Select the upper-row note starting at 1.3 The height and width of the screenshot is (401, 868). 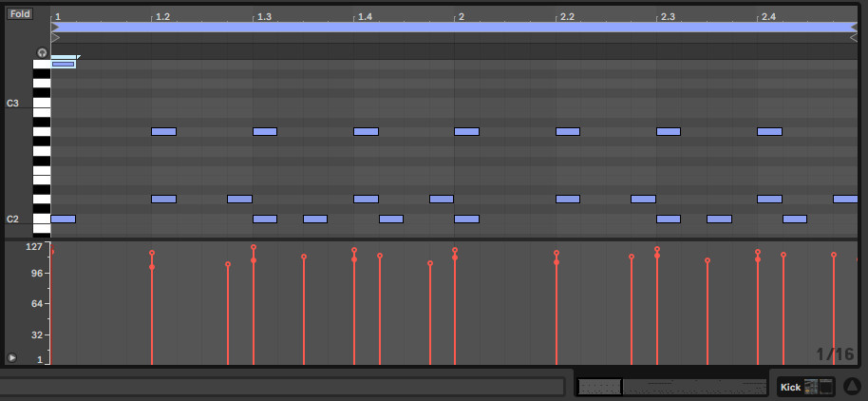[265, 131]
